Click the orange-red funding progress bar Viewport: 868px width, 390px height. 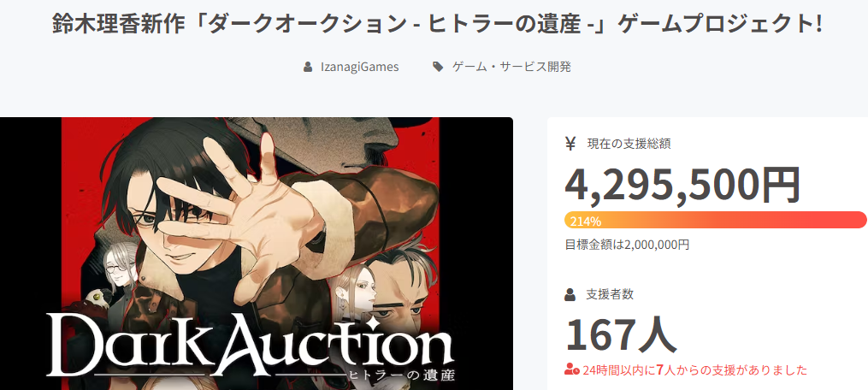[x=715, y=220]
